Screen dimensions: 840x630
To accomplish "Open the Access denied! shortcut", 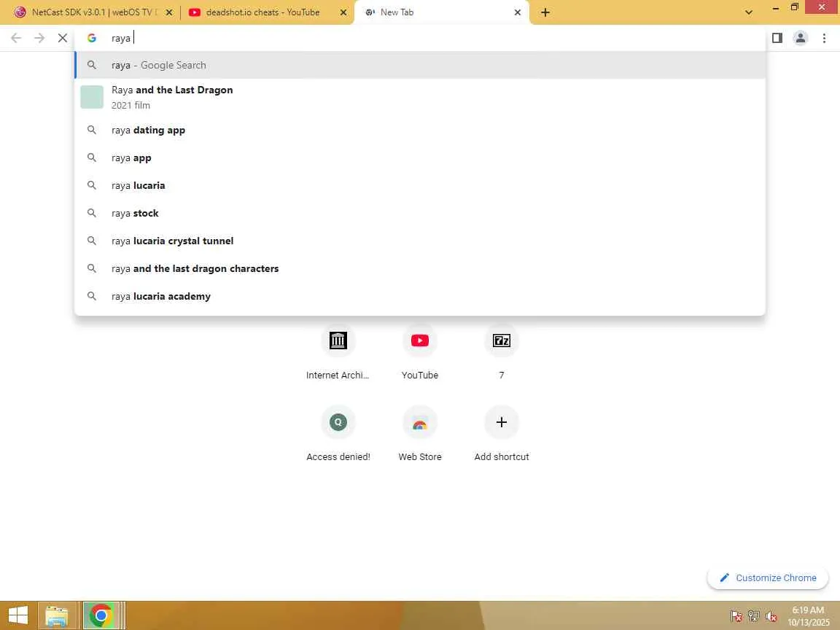I will point(338,433).
